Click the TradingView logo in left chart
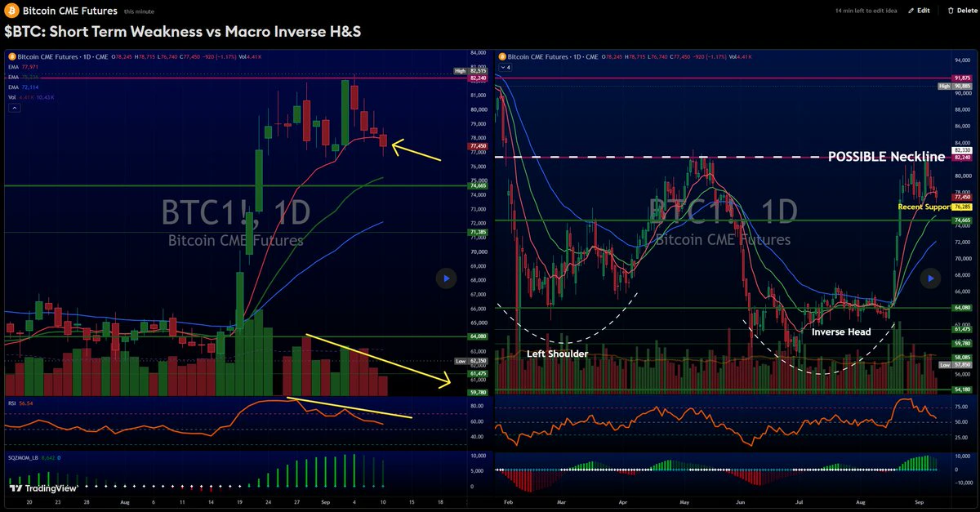This screenshot has height=512, width=980. (x=42, y=488)
